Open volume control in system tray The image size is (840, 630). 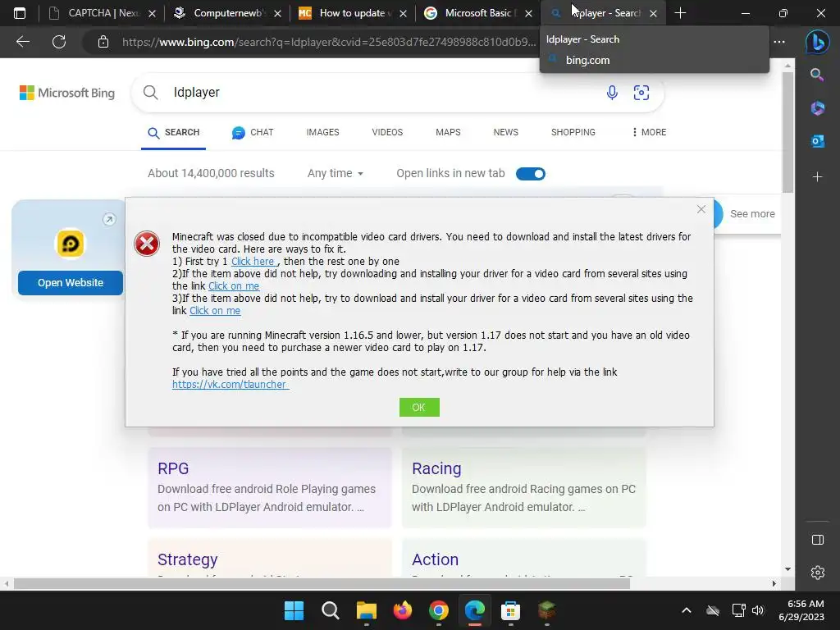coord(757,610)
